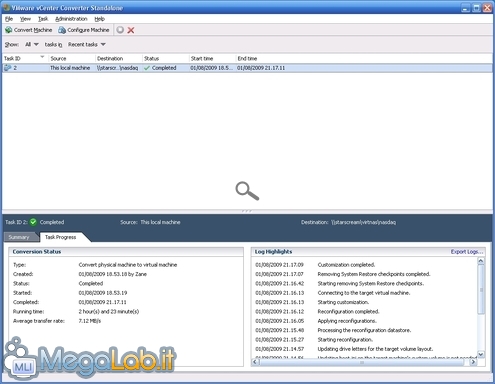Open the Help menu
Viewport: 495px width, 384px height.
99,19
